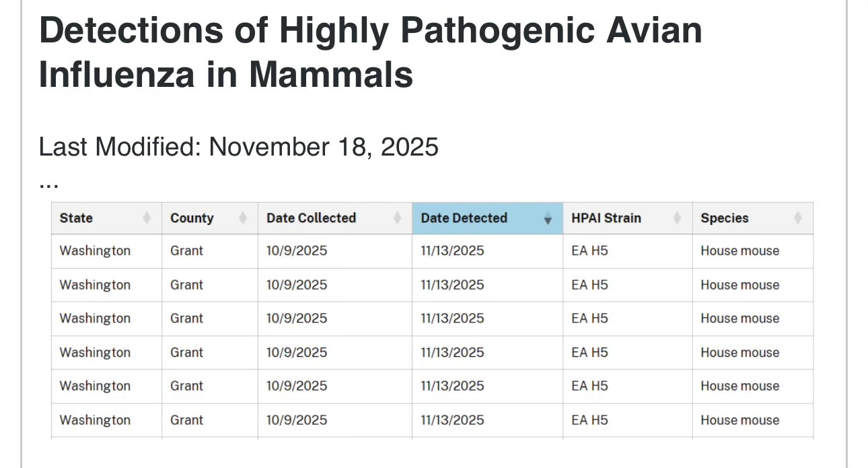This screenshot has height=468, width=868.
Task: Click the "Species" column header label
Action: (725, 218)
